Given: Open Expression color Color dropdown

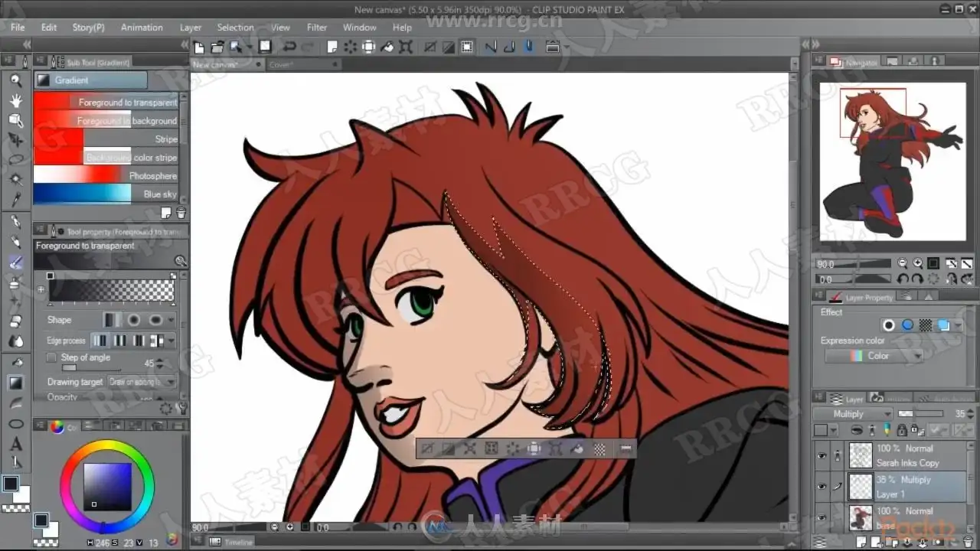Looking at the screenshot, I should [x=874, y=356].
